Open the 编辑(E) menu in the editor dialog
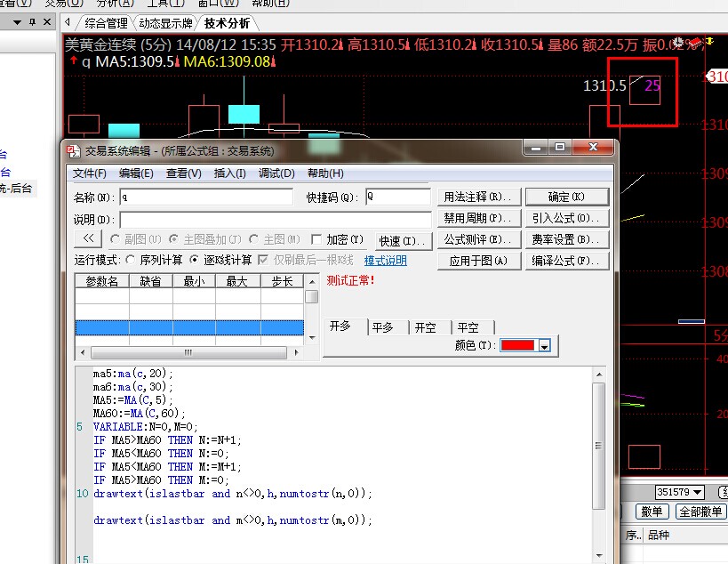Viewport: 728px width, 564px height. pos(136,173)
